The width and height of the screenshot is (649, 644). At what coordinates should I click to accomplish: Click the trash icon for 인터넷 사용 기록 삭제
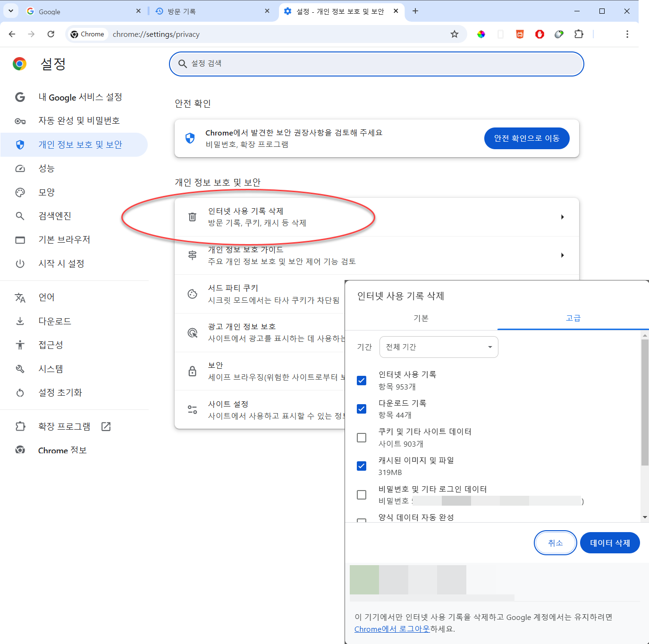click(x=192, y=217)
